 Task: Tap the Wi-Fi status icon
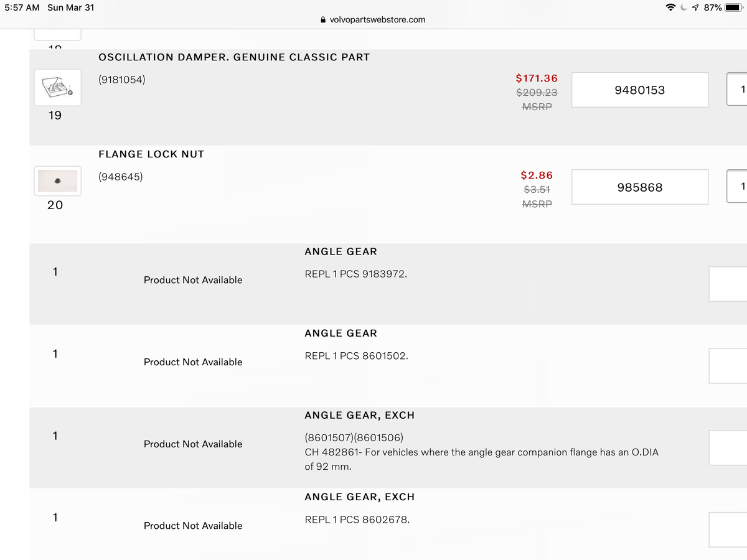click(671, 7)
